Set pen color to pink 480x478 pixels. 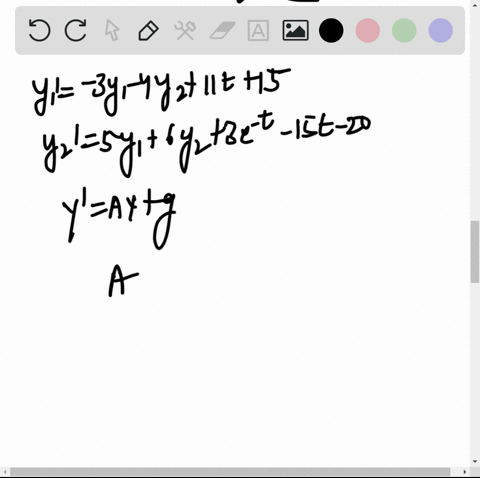(368, 31)
